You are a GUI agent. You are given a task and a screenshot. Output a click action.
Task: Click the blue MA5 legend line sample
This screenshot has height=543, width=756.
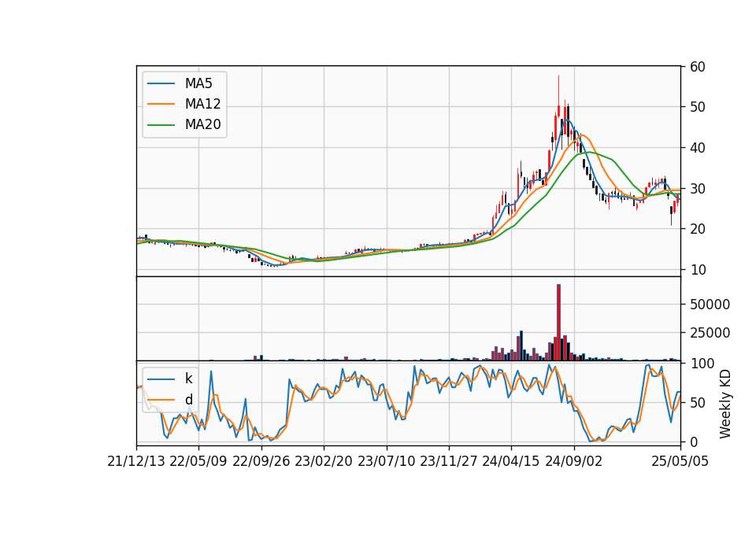pos(161,83)
